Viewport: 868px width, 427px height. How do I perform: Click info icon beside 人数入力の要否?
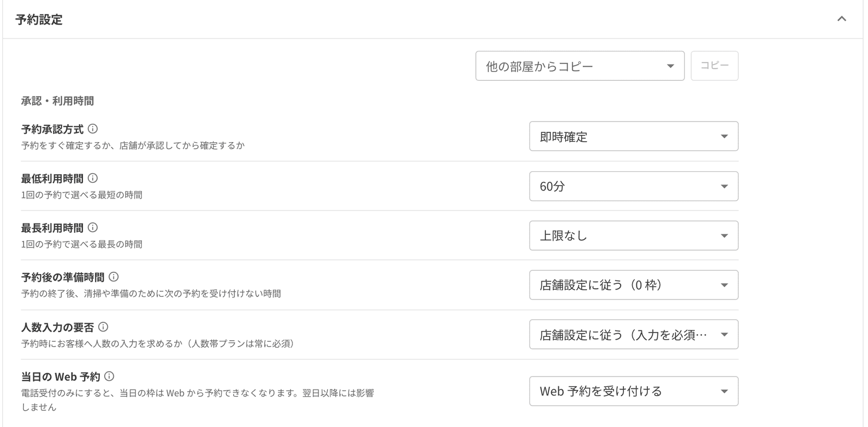click(103, 327)
